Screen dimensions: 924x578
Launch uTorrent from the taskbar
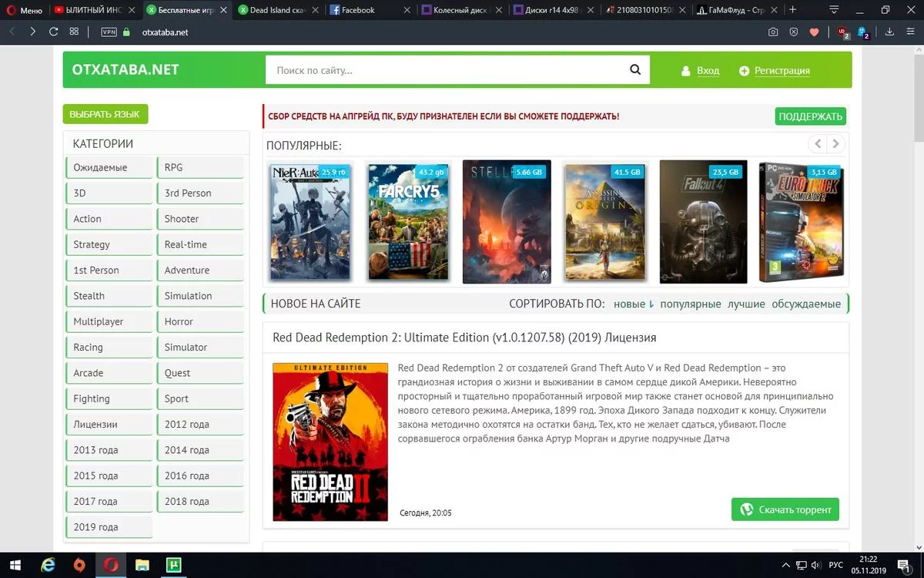(173, 566)
